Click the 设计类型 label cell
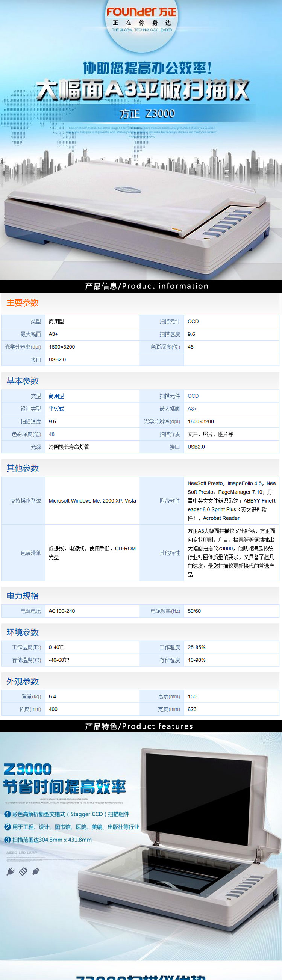282x980 pixels. (x=23, y=409)
